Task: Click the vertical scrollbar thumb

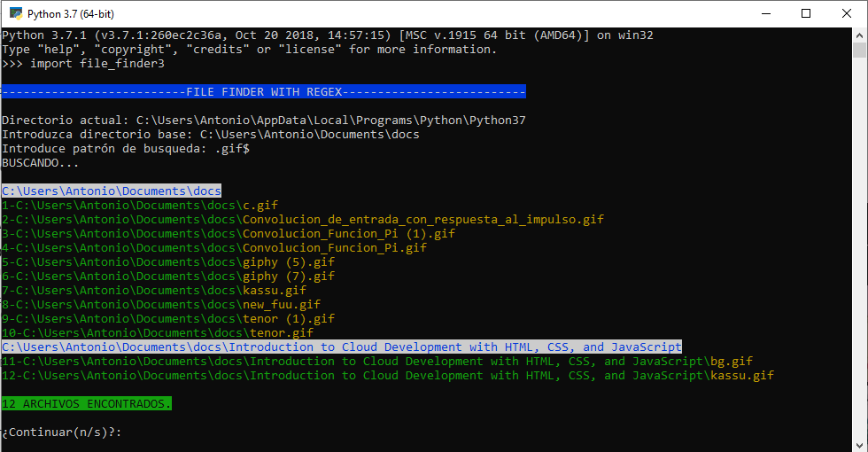Action: [859, 50]
